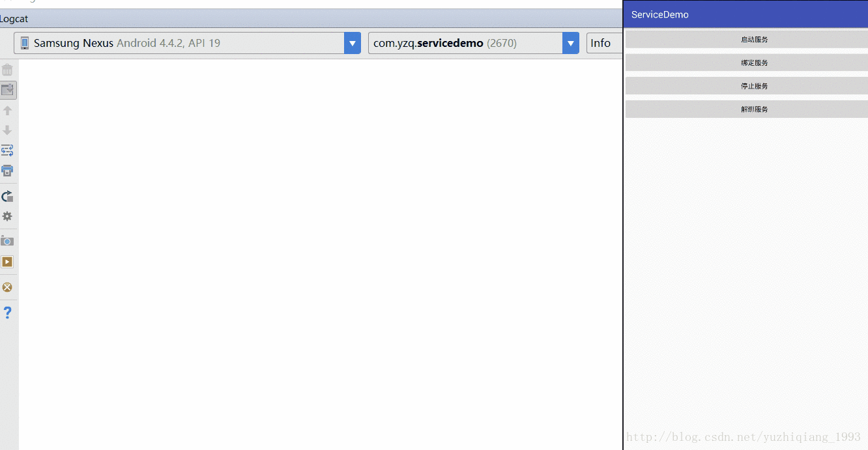
Task: Terminate the application with the X icon
Action: coord(7,287)
